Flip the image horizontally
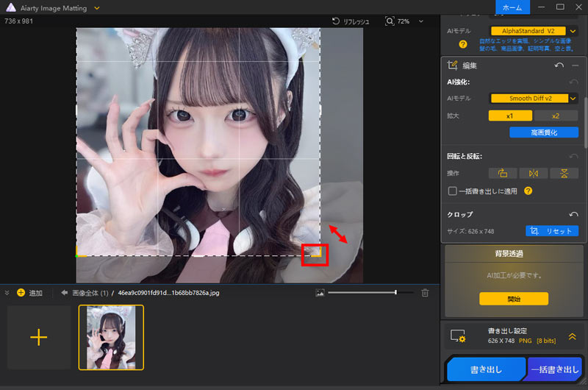588x390 pixels. 534,173
